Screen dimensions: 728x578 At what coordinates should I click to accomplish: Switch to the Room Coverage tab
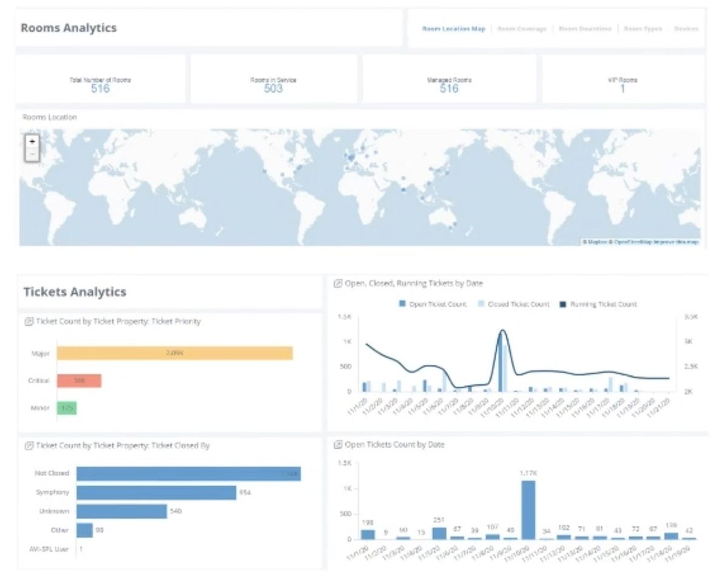(x=522, y=29)
